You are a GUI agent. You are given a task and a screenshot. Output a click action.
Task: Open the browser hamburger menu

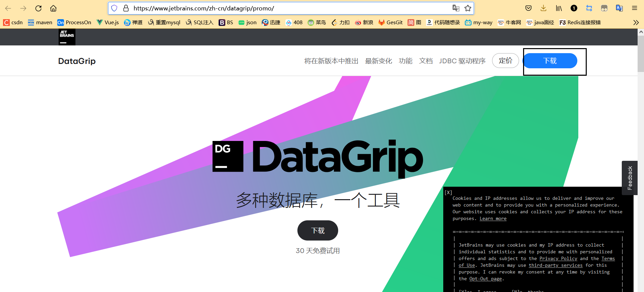click(635, 8)
